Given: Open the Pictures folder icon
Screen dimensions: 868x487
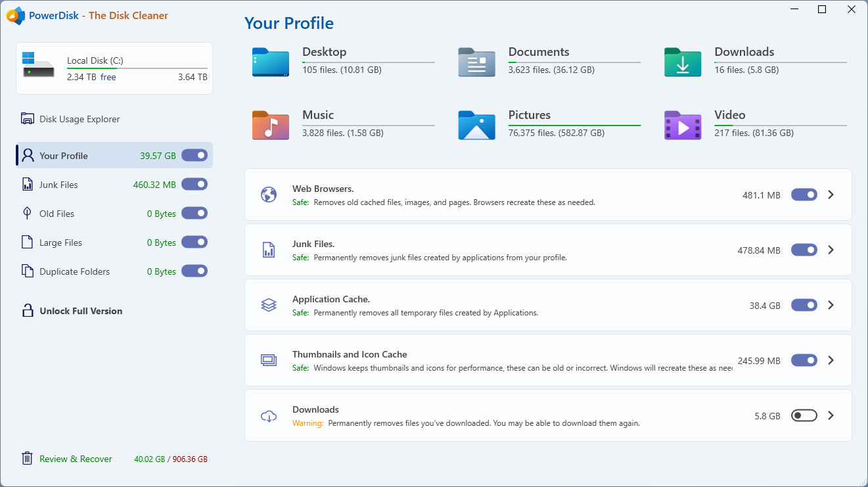Looking at the screenshot, I should click(x=476, y=125).
